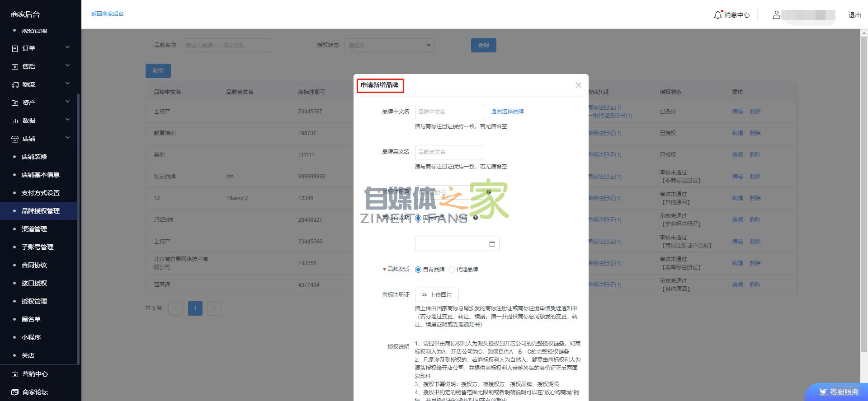The width and height of the screenshot is (868, 401).
Task: Open brand authorization management menu item
Action: (41, 211)
